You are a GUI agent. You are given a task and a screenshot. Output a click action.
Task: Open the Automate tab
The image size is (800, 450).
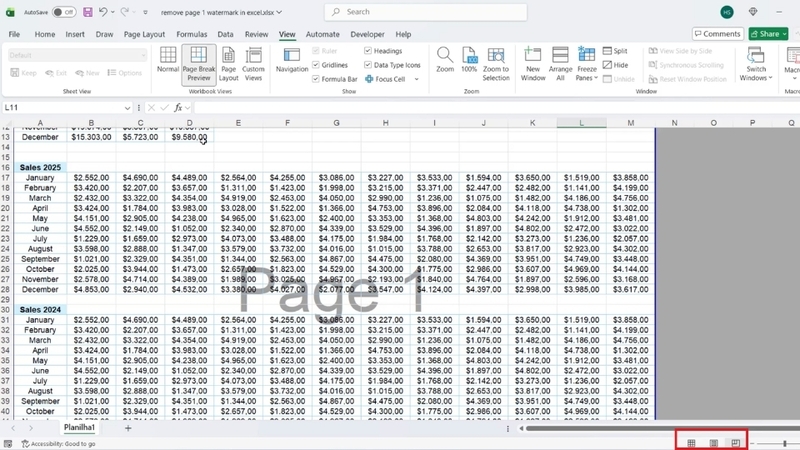tap(322, 34)
